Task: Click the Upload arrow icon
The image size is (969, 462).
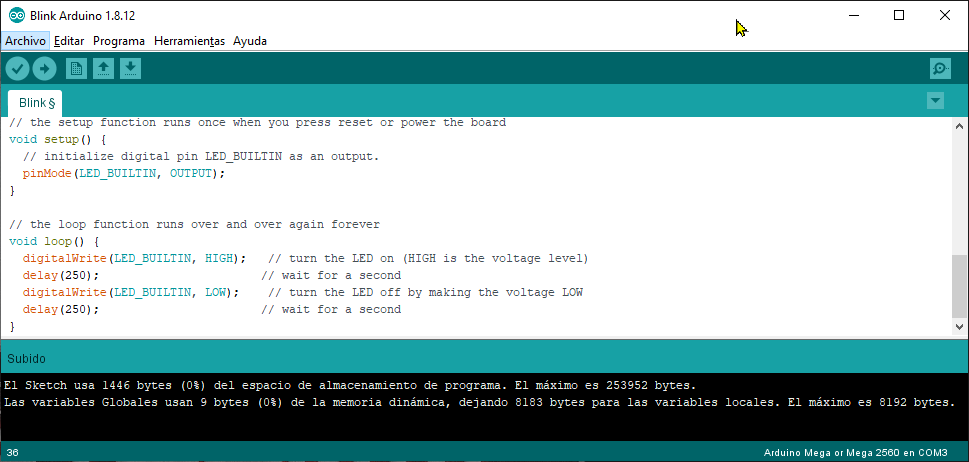Action: pos(45,68)
